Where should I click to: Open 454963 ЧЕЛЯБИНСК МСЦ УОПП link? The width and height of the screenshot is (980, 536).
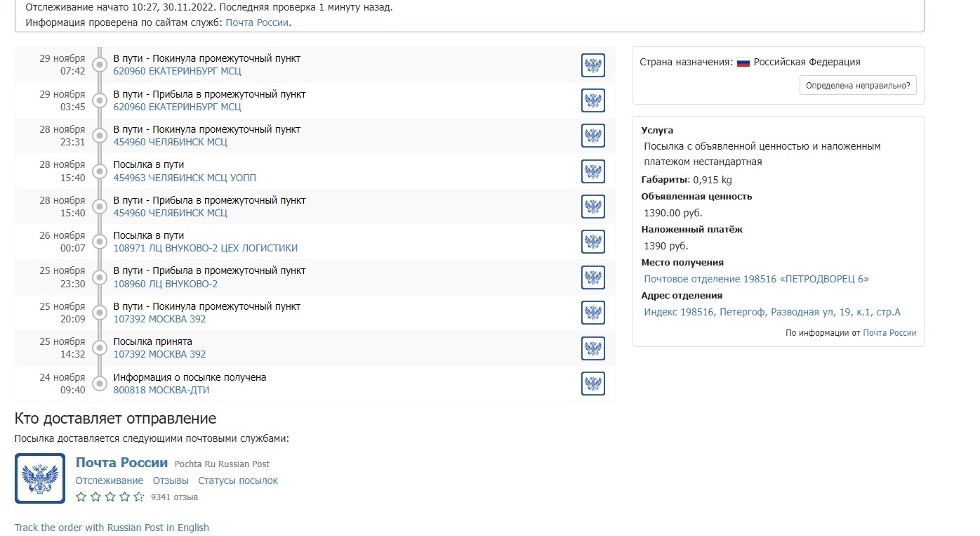coord(185,178)
